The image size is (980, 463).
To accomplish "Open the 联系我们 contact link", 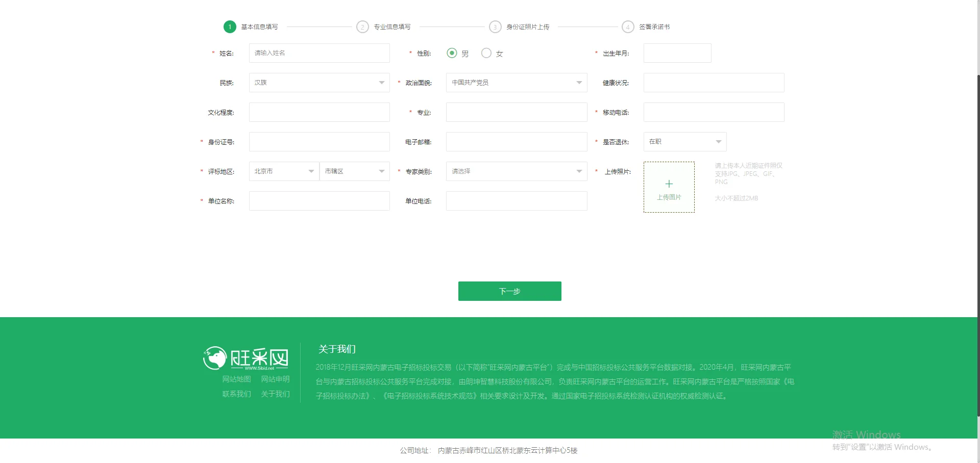I will (236, 394).
